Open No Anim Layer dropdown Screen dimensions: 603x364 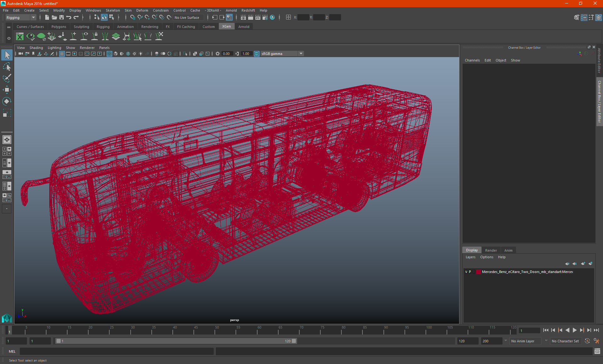(x=525, y=341)
